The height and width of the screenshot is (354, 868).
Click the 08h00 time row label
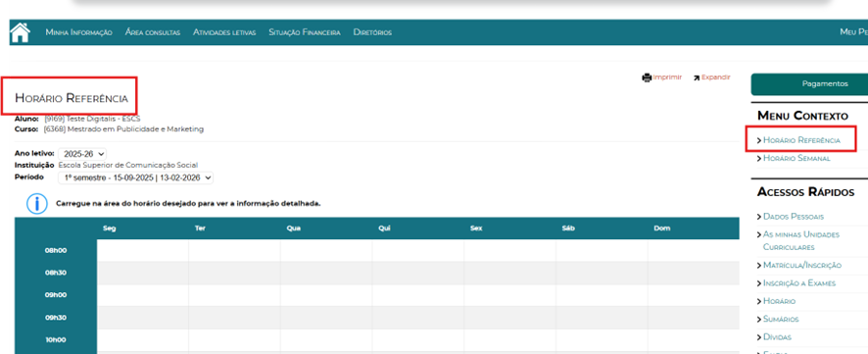point(56,250)
